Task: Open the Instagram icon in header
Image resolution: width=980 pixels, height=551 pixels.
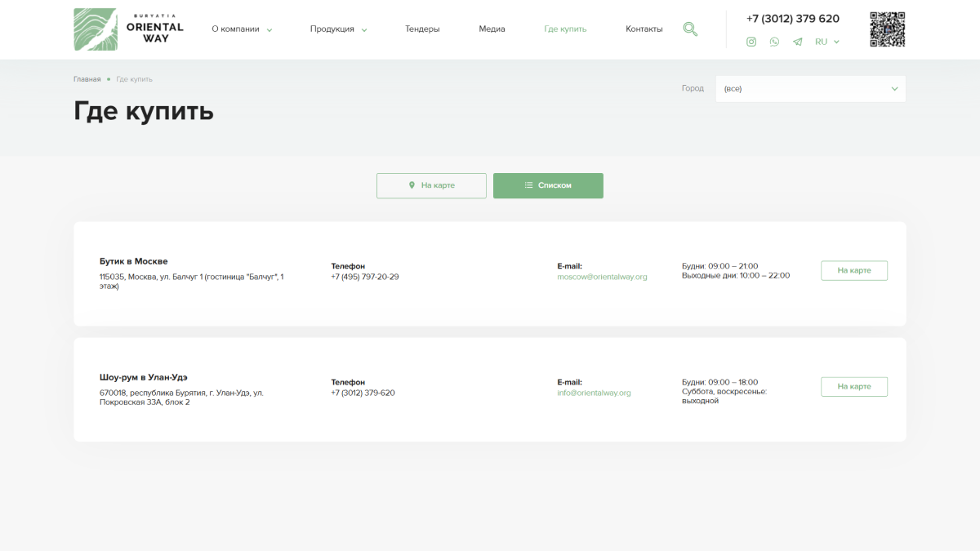Action: [751, 42]
